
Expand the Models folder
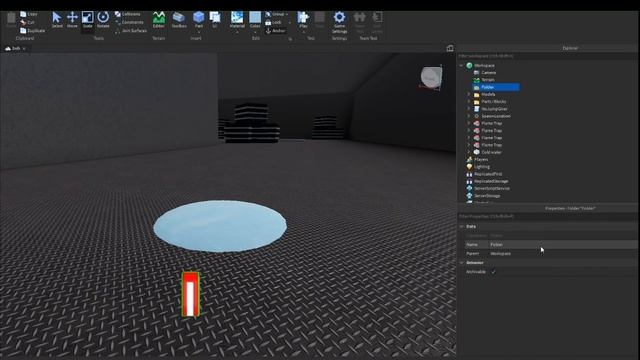(469, 94)
